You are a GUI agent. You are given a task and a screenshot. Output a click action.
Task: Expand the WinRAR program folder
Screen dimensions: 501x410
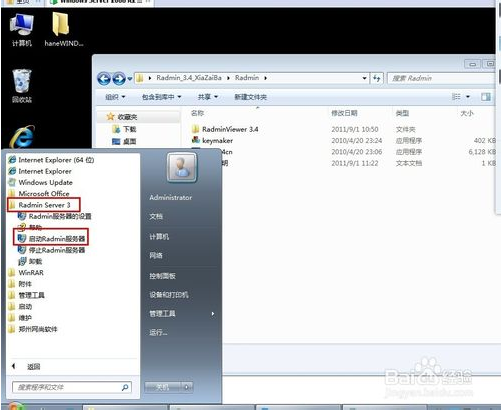tap(26, 273)
